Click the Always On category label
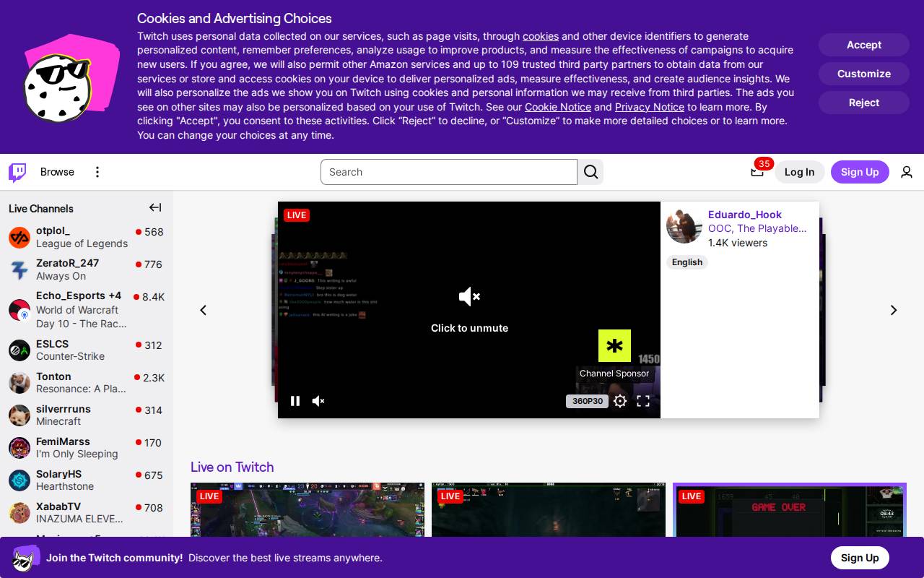This screenshot has width=924, height=578. [x=61, y=276]
